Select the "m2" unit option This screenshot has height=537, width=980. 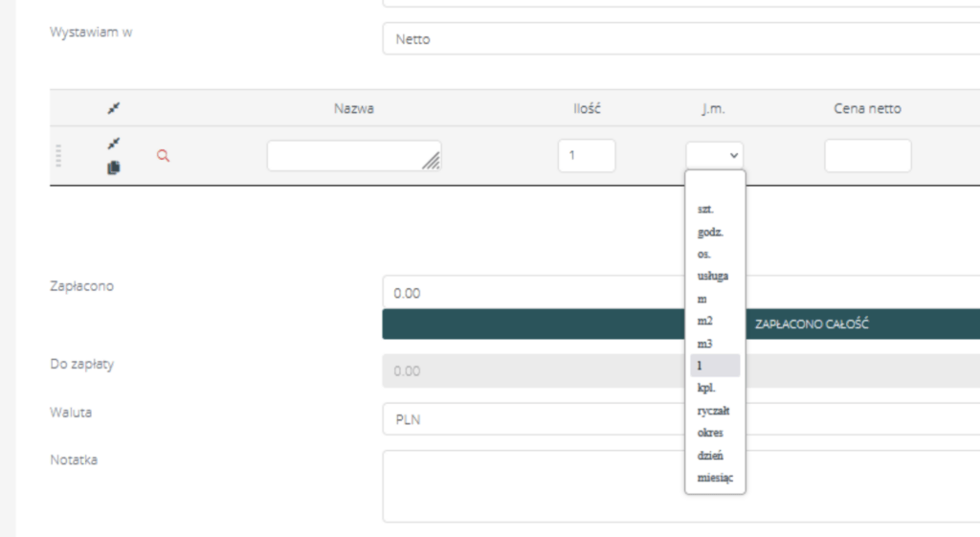pos(704,321)
